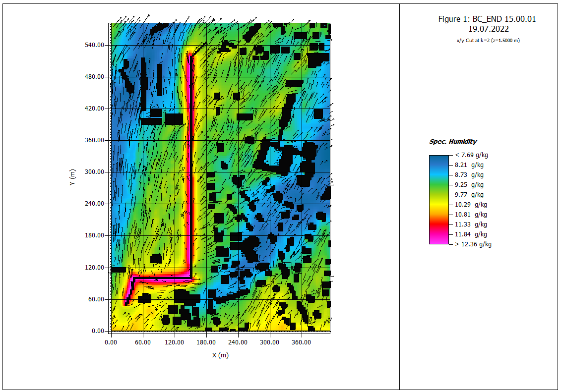Pick the dark blue color at legend top
561x392 pixels.
[438, 159]
